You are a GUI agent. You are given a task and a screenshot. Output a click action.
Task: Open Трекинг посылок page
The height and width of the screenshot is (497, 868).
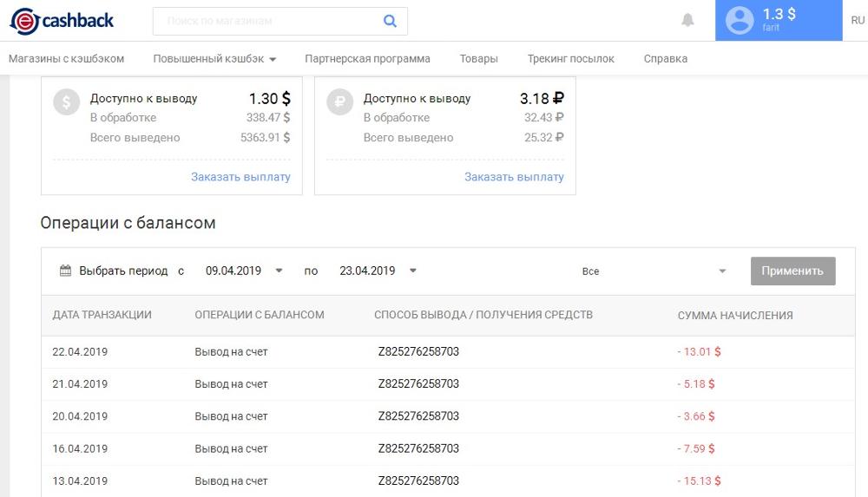571,59
